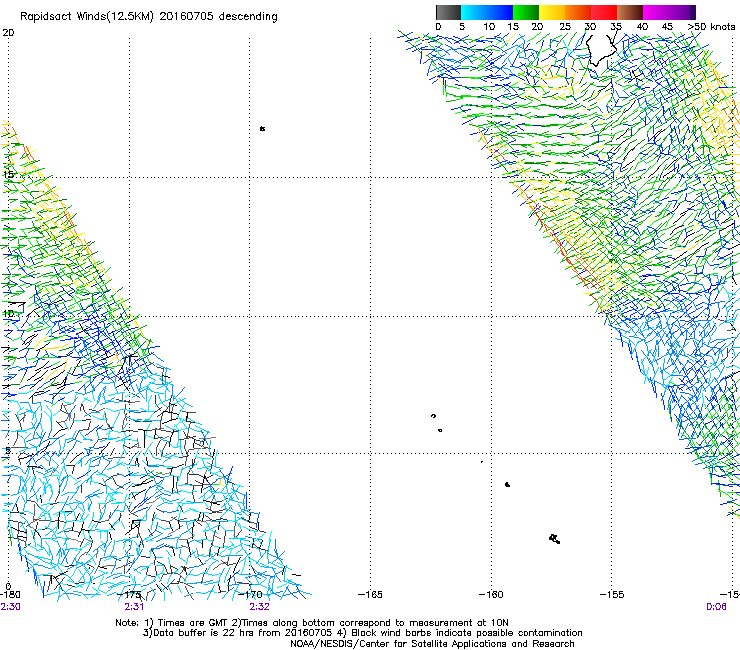
Task: Click the note 'Data buffer is 22 hrs from 20160705'
Action: tap(238, 633)
